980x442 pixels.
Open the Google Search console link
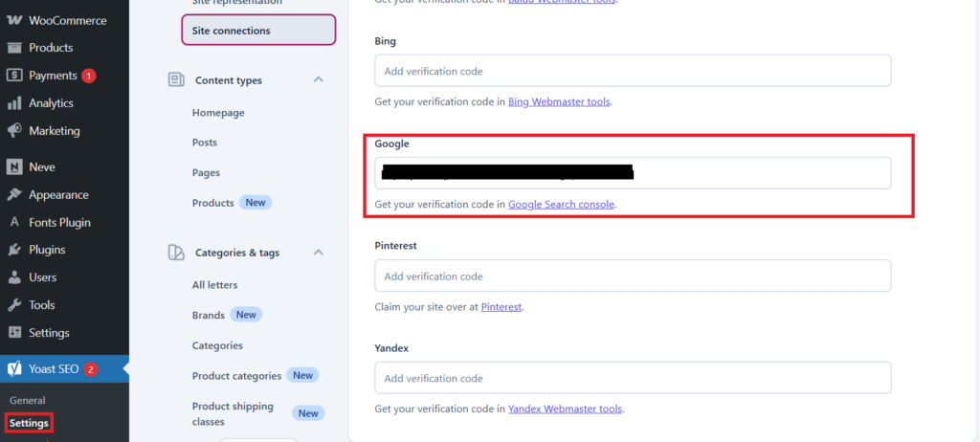tap(561, 205)
